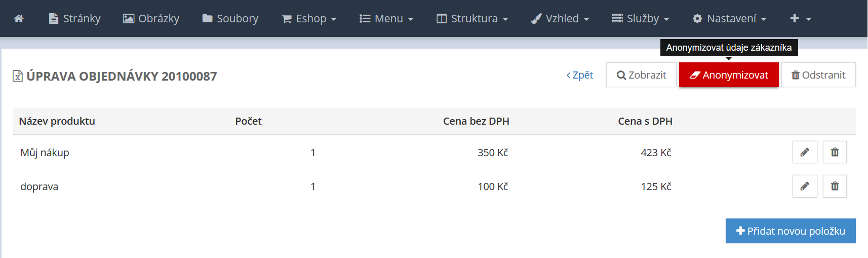The width and height of the screenshot is (868, 258).
Task: Open the Obrázky section
Action: pyautogui.click(x=151, y=19)
